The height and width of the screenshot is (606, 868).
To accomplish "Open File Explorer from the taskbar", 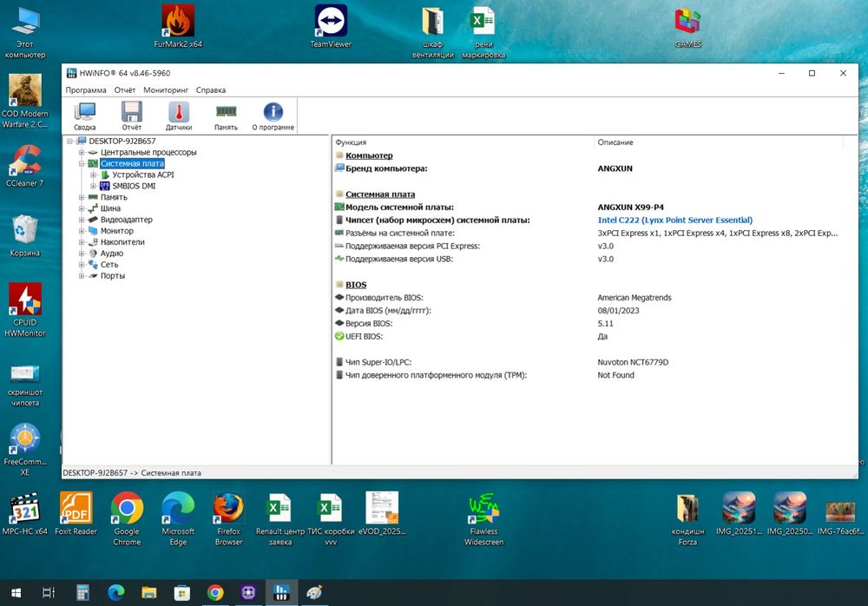I will pyautogui.click(x=149, y=593).
